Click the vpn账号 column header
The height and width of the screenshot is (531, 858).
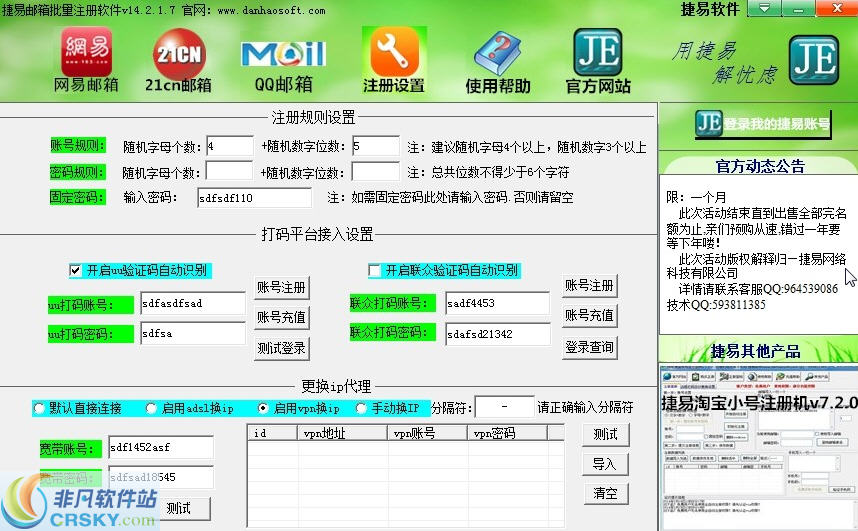coord(428,433)
